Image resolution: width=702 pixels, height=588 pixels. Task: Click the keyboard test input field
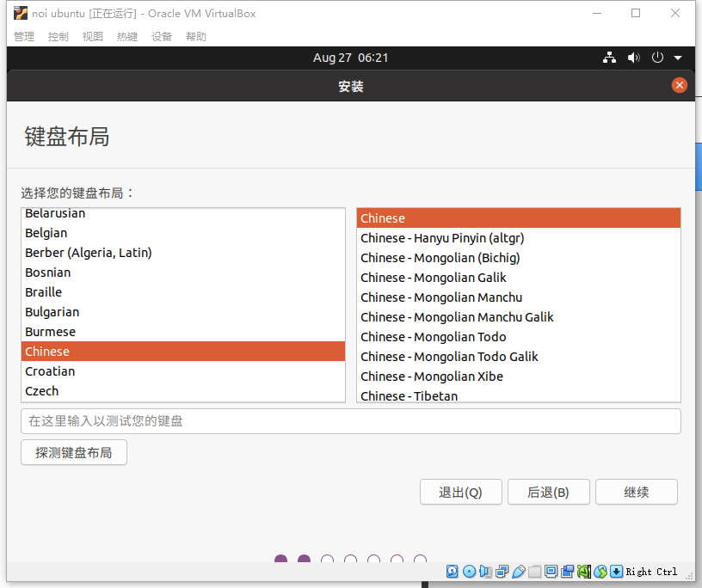click(350, 421)
